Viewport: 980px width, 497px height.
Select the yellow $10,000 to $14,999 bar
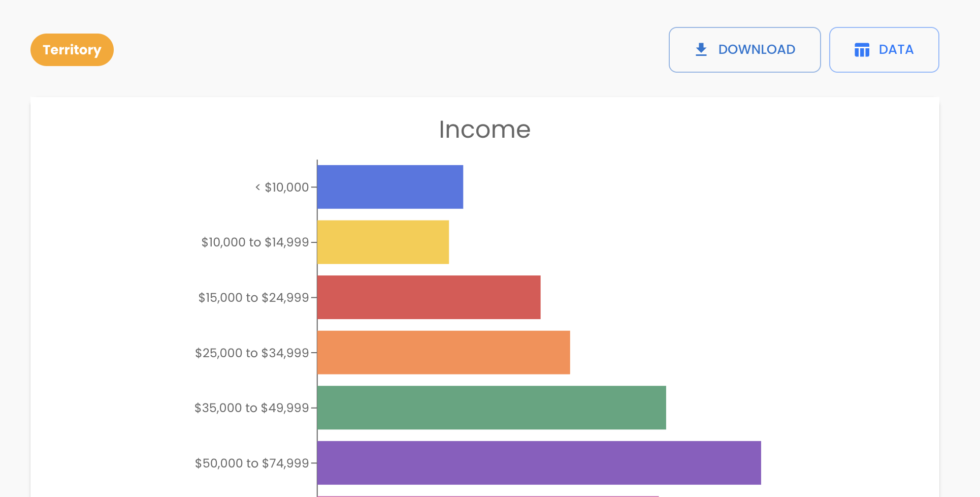click(383, 242)
